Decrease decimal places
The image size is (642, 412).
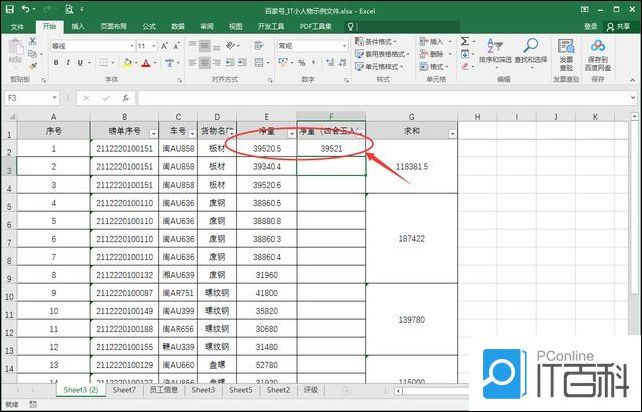[342, 63]
